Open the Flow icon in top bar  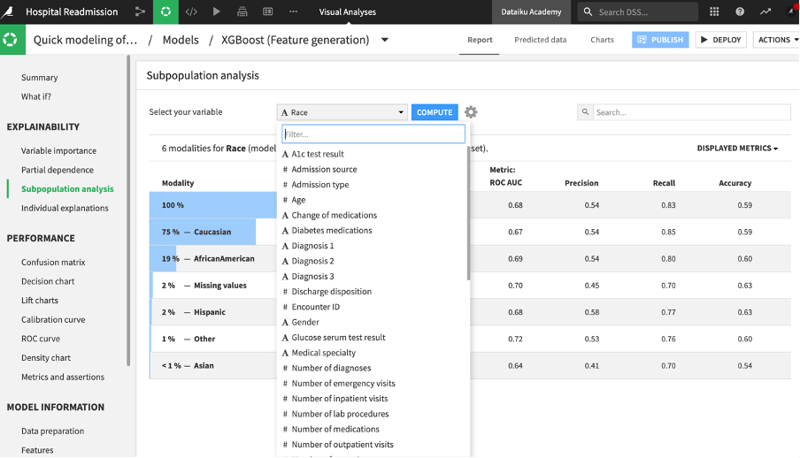(139, 12)
